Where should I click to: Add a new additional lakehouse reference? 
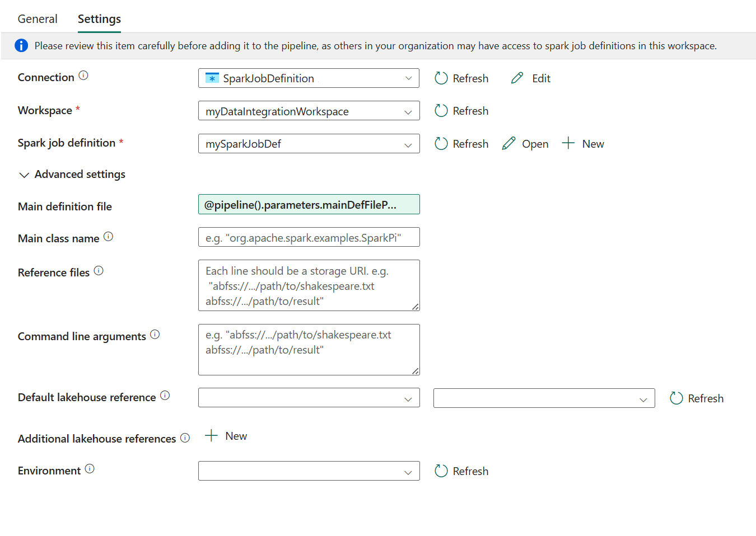click(x=226, y=436)
